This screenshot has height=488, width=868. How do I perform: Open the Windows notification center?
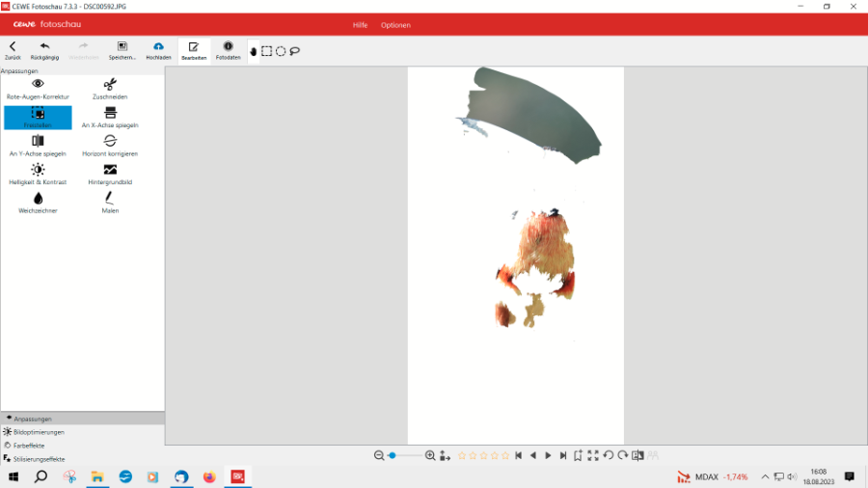pyautogui.click(x=849, y=476)
